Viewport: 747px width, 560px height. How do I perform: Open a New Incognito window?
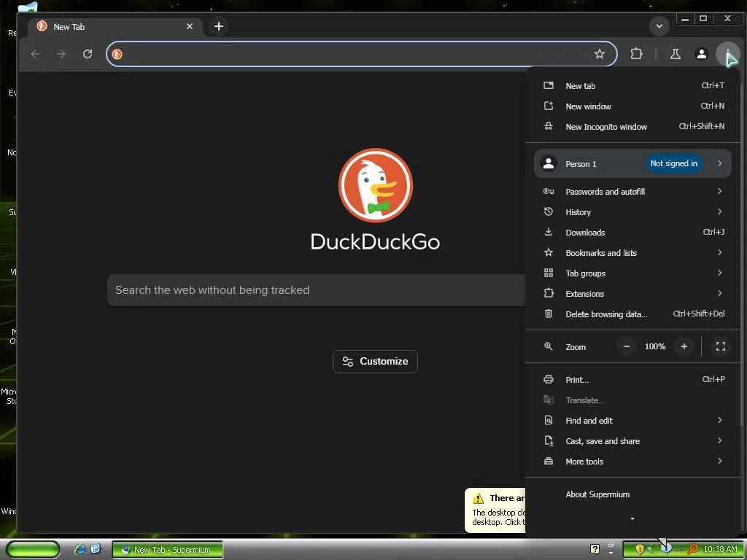(x=632, y=127)
